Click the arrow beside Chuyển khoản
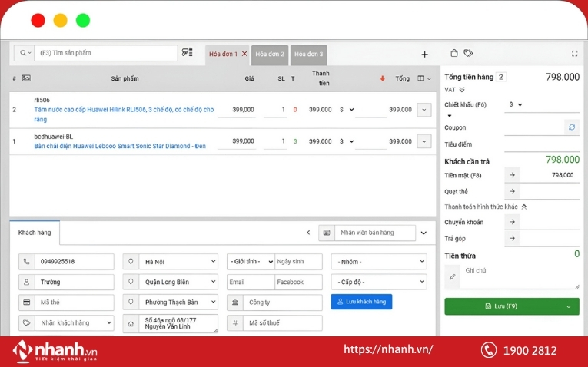Viewport: 588px width, 367px height. click(x=512, y=222)
